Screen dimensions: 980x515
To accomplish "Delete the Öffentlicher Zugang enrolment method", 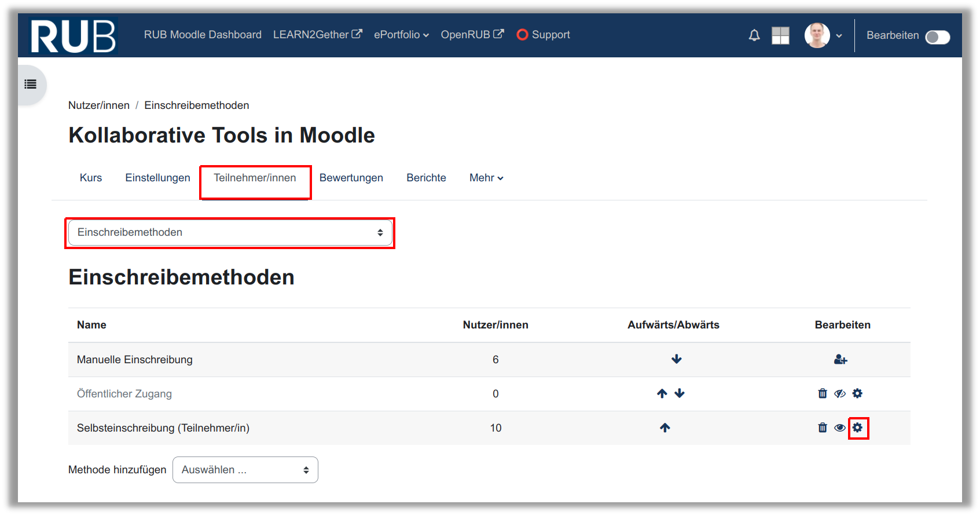I will click(x=823, y=394).
